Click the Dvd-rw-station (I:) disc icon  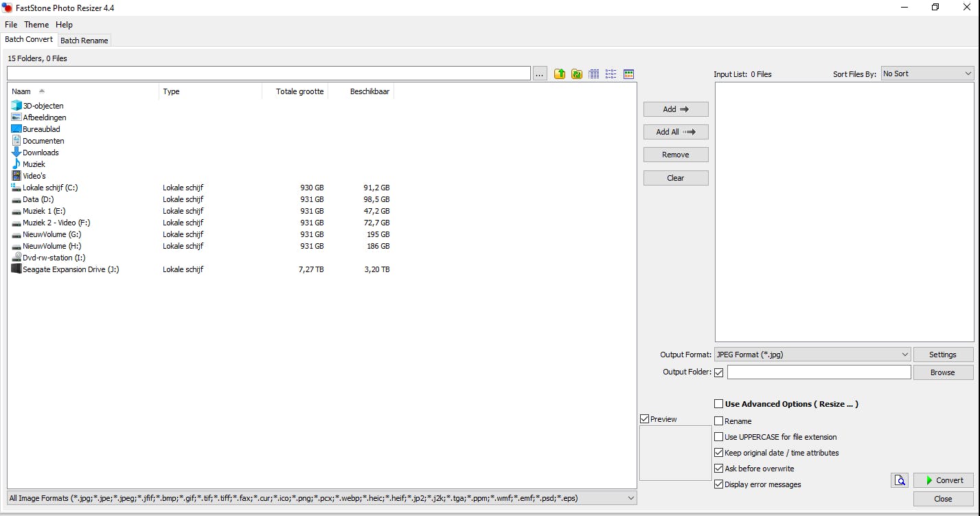coord(16,258)
